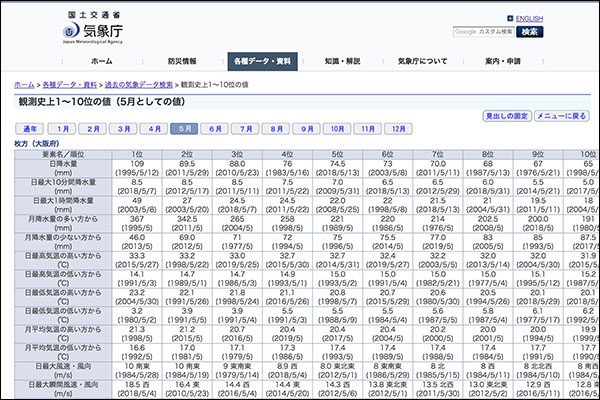
Task: Open the 知識・解説 navigation menu
Action: coord(342,61)
